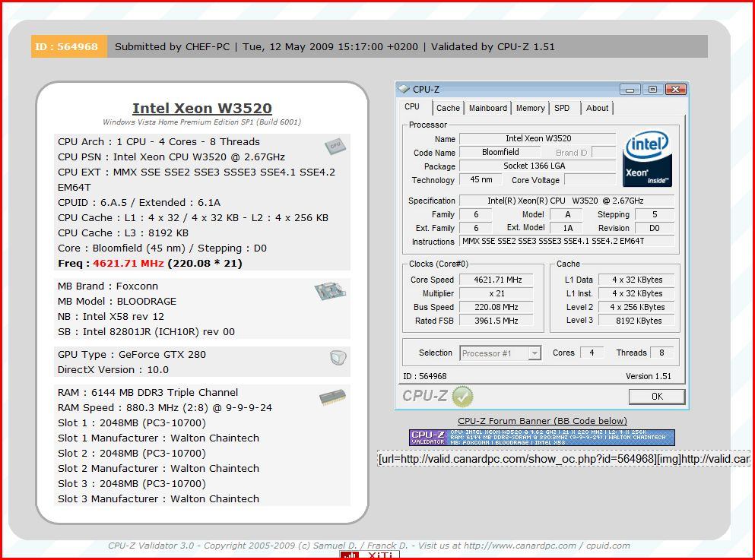Click the XiTi counter icon at page bottom
755x560 pixels.
coord(370,555)
